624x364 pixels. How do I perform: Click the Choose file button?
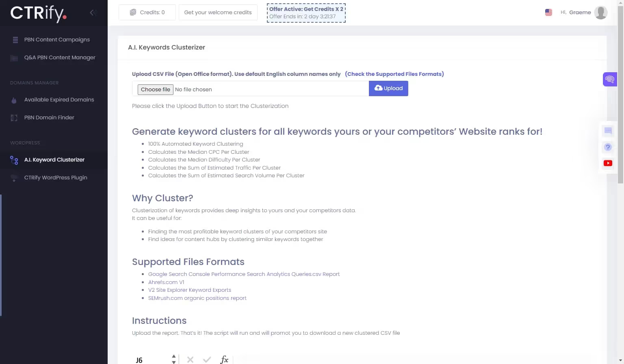(x=156, y=89)
